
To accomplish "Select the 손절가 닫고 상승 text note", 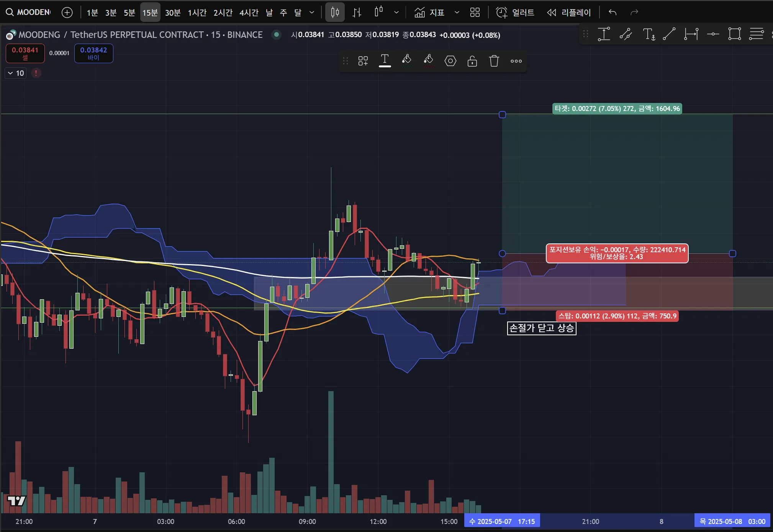I will click(x=542, y=328).
